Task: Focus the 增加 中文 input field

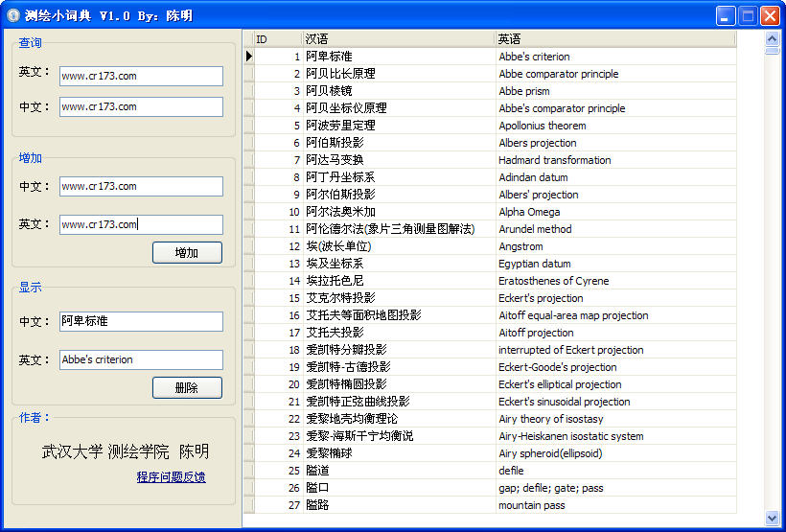Action: [141, 187]
